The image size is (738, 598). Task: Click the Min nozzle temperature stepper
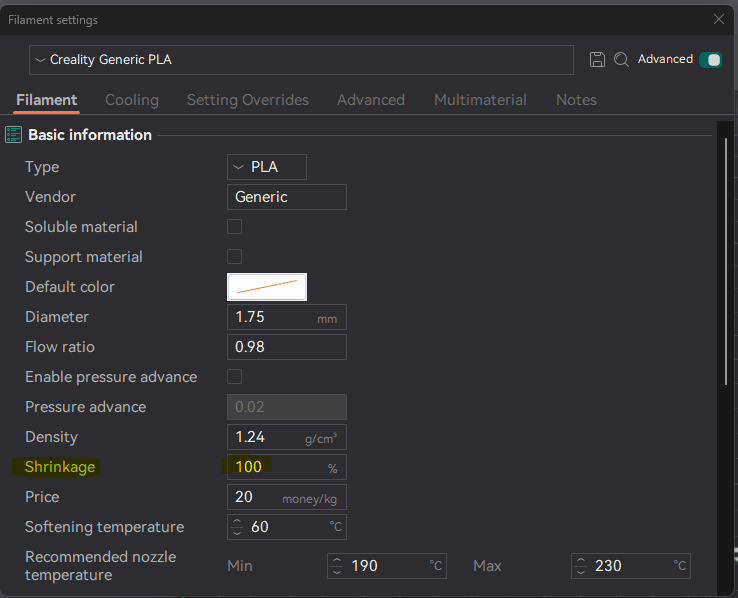tap(337, 566)
